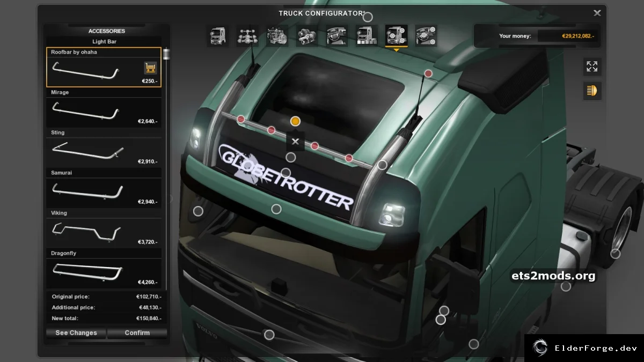Select gray slot below ets2mods.org text
The height and width of the screenshot is (362, 644).
pos(566,286)
